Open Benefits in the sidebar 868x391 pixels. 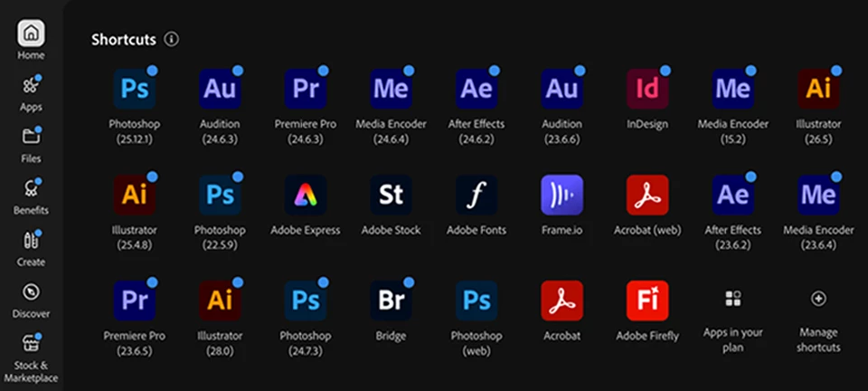31,195
